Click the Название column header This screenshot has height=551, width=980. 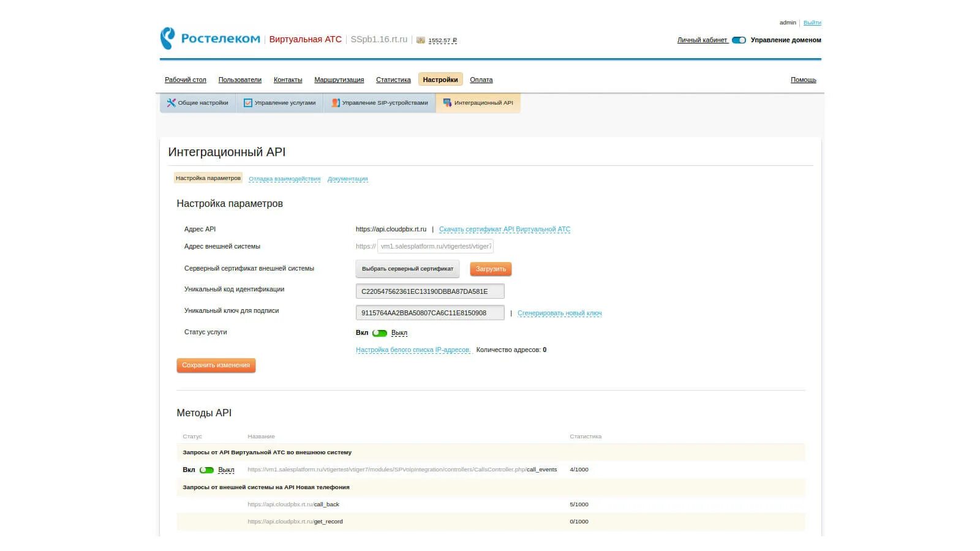point(261,437)
